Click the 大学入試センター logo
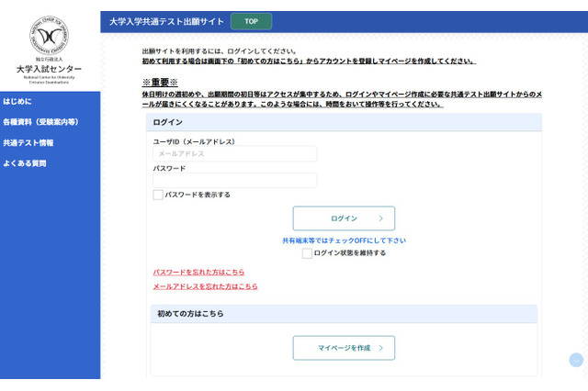Viewport: 588px width, 391px height. 49,50
